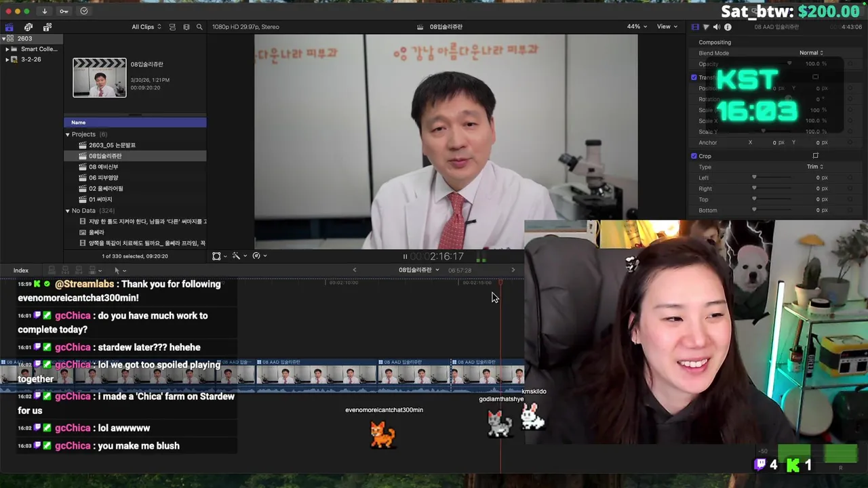The height and width of the screenshot is (488, 868).
Task: Adjust the Crop Top slider
Action: [754, 199]
